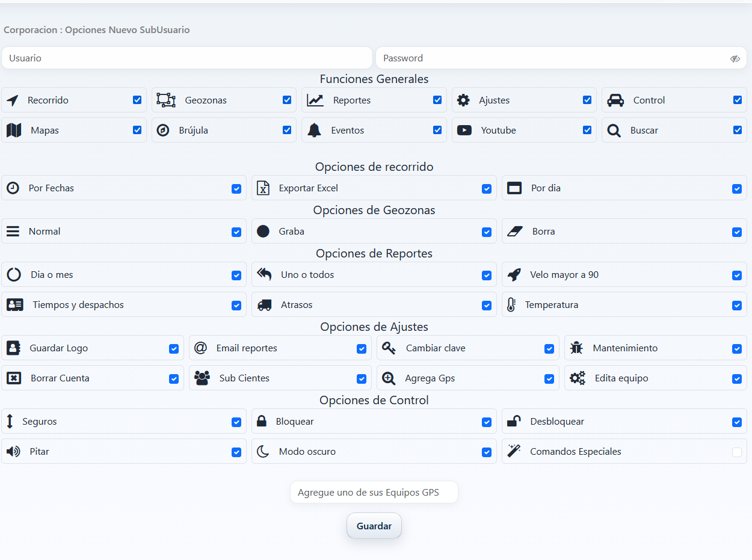Click the Borrar Cuenta X-box icon

14,378
